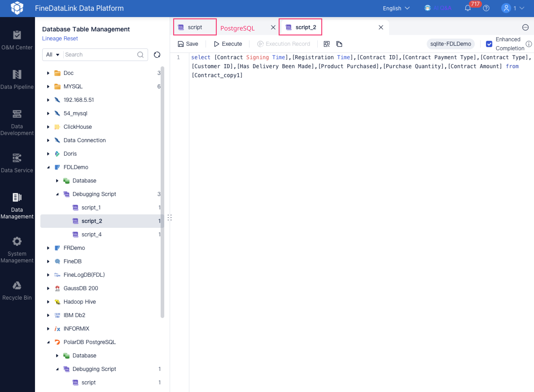Click the Save button
The height and width of the screenshot is (392, 534).
[188, 44]
